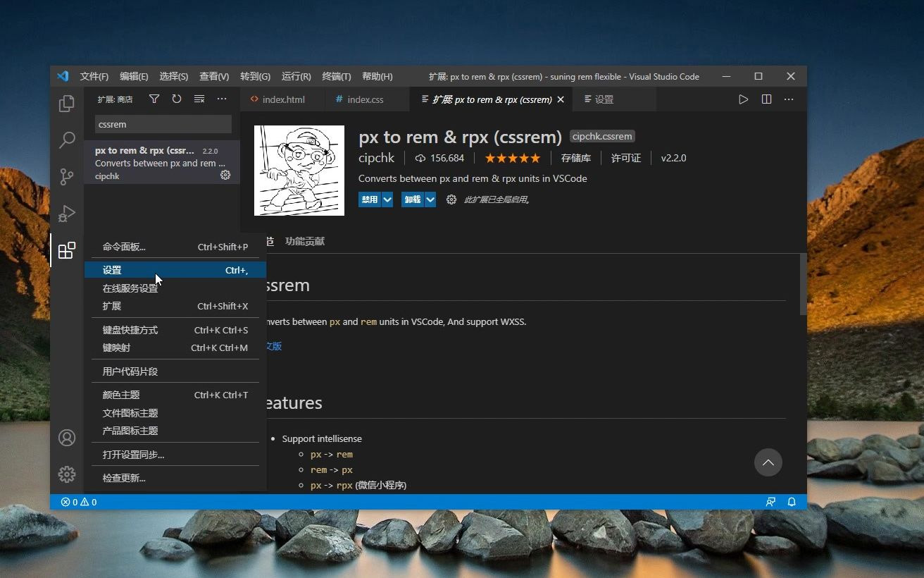Choose 键盘快捷方式 menu entry
The width and height of the screenshot is (924, 578).
click(175, 330)
